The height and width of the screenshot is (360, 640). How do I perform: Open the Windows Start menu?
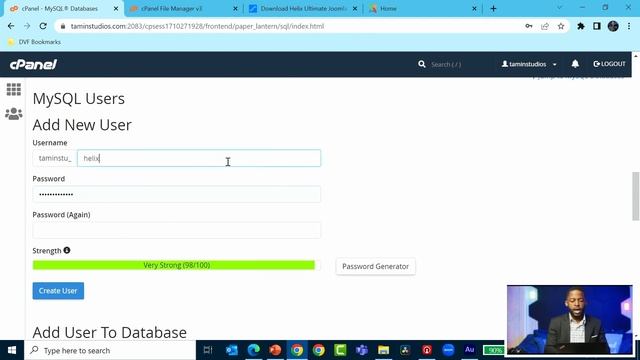click(x=12, y=350)
